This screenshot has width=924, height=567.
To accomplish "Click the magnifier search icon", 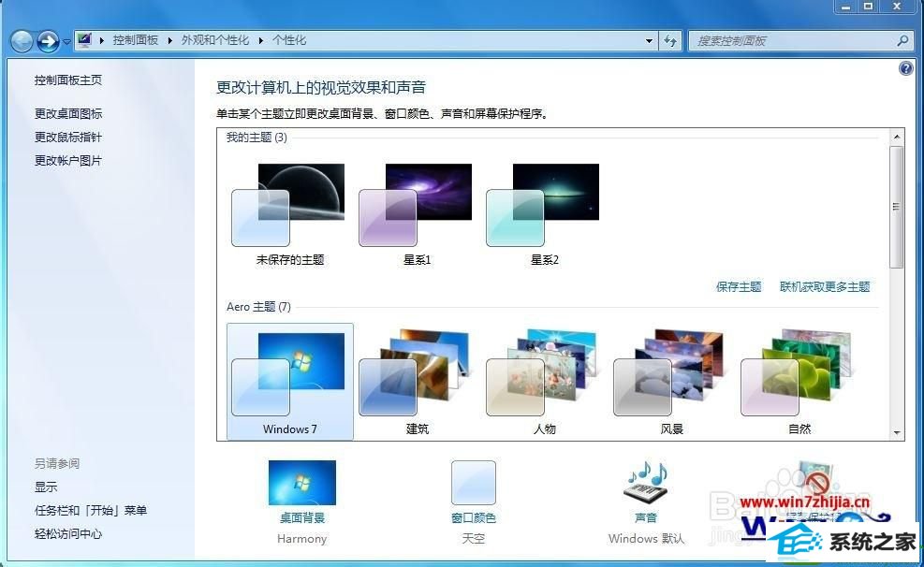I will coord(902,40).
